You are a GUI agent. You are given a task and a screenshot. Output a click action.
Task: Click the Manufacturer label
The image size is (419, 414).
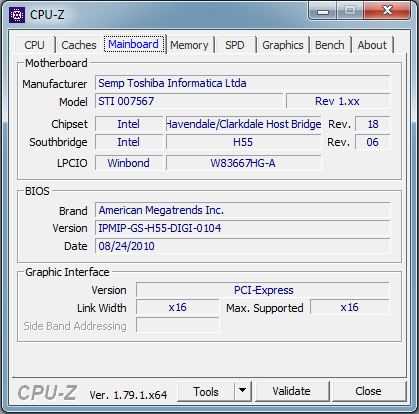click(55, 84)
